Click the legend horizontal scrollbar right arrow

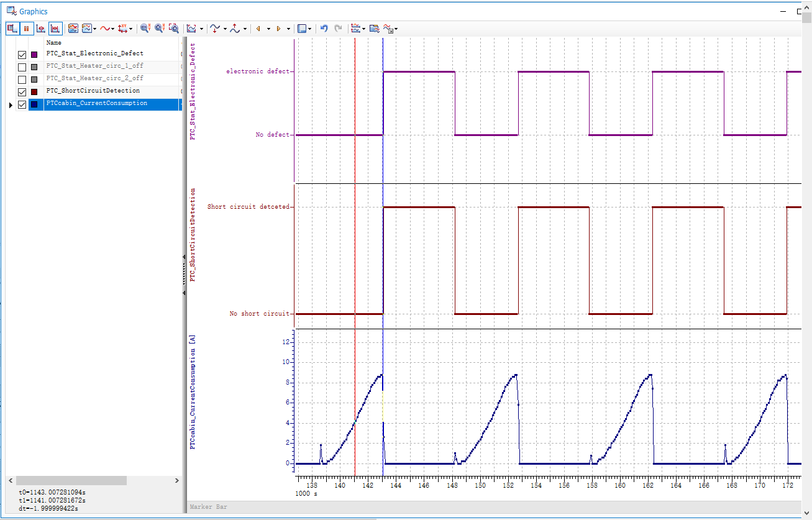177,481
